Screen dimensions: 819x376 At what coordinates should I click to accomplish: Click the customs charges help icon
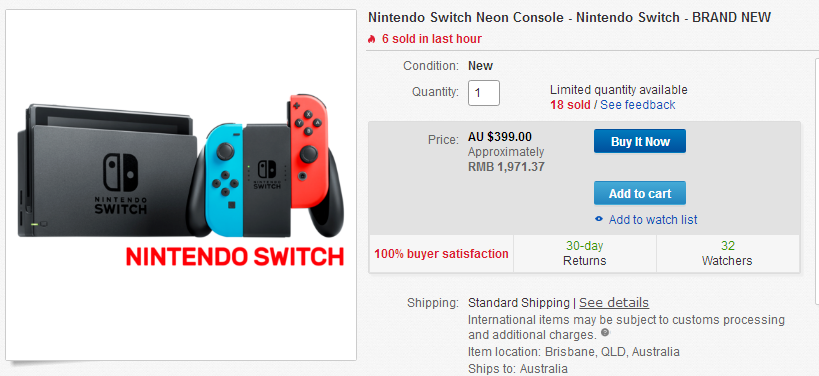(x=604, y=333)
